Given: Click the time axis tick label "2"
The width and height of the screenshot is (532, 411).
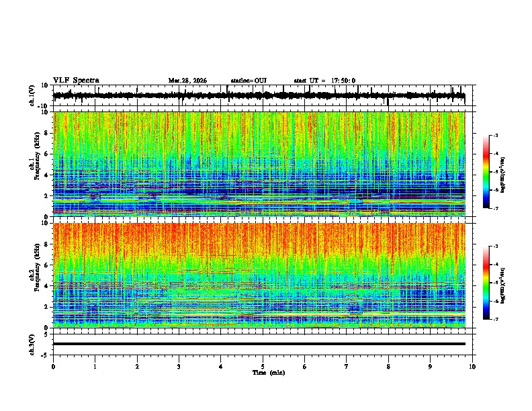Looking at the screenshot, I should click(x=137, y=367).
